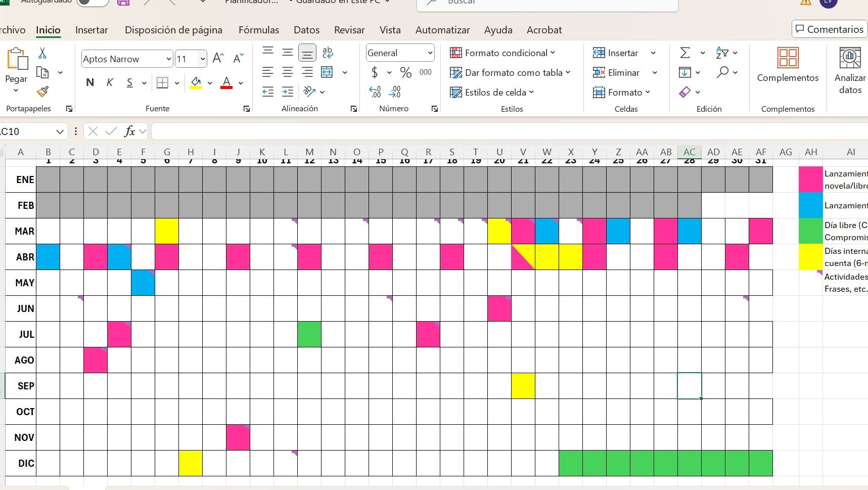Open Alineación dialog launcher
Image resolution: width=868 pixels, height=490 pixels.
point(354,109)
